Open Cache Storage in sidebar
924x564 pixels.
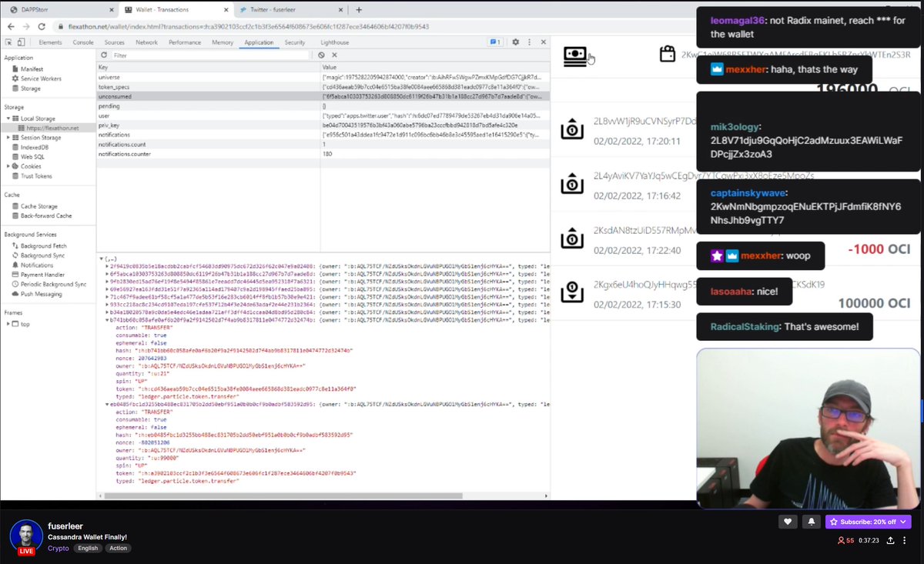[33, 206]
